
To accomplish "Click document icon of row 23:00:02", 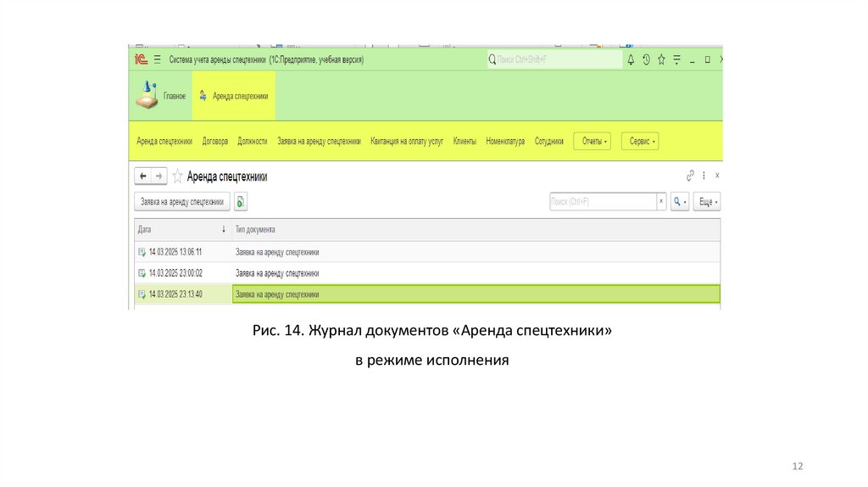I will coord(142,273).
